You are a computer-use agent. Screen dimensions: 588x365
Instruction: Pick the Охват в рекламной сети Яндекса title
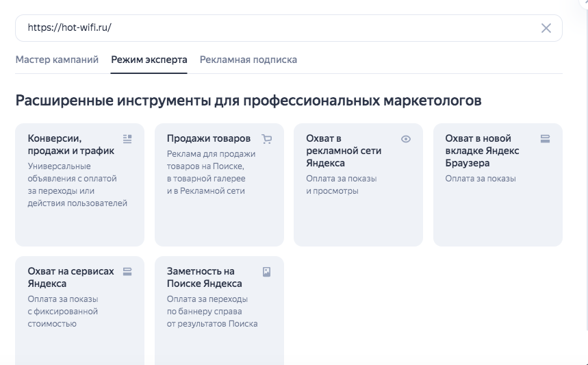tap(344, 151)
